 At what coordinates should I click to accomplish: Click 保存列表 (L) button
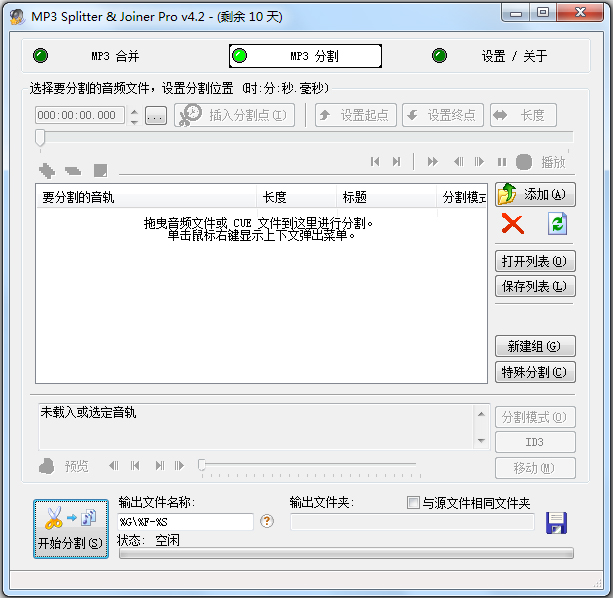pyautogui.click(x=535, y=286)
